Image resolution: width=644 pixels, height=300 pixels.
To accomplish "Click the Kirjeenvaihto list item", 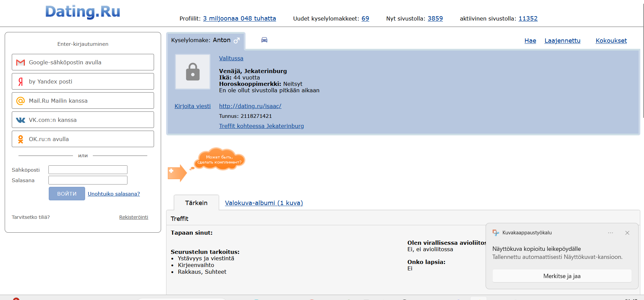I will pos(196,265).
